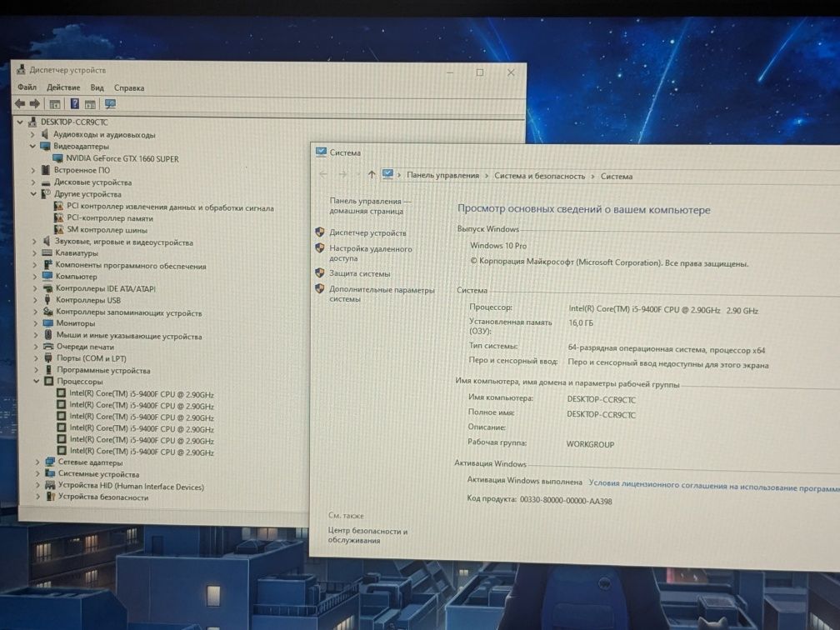Click the WORKGROUP value

pos(590,444)
